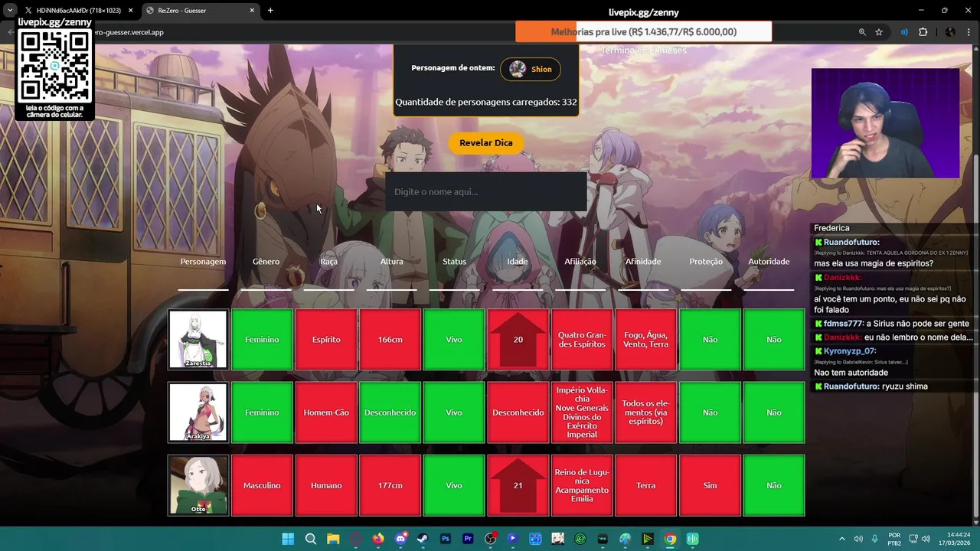Select the ReZero - Guesser tab
Image resolution: width=980 pixels, height=551 pixels.
tap(199, 11)
